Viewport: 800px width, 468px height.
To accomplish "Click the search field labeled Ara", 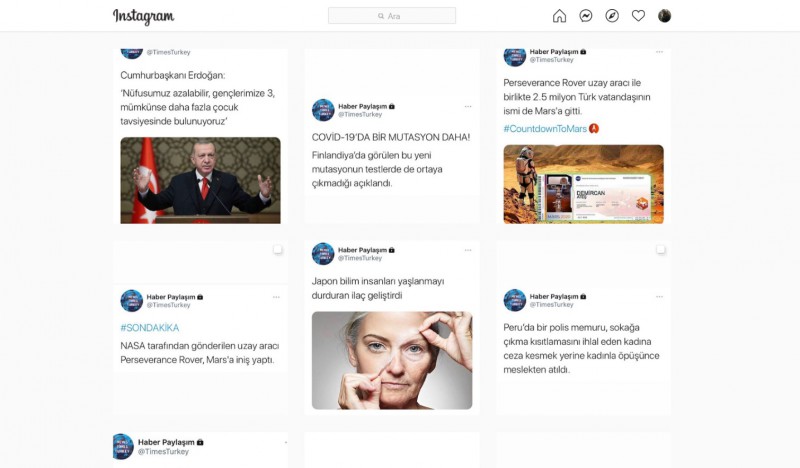I will (x=392, y=16).
